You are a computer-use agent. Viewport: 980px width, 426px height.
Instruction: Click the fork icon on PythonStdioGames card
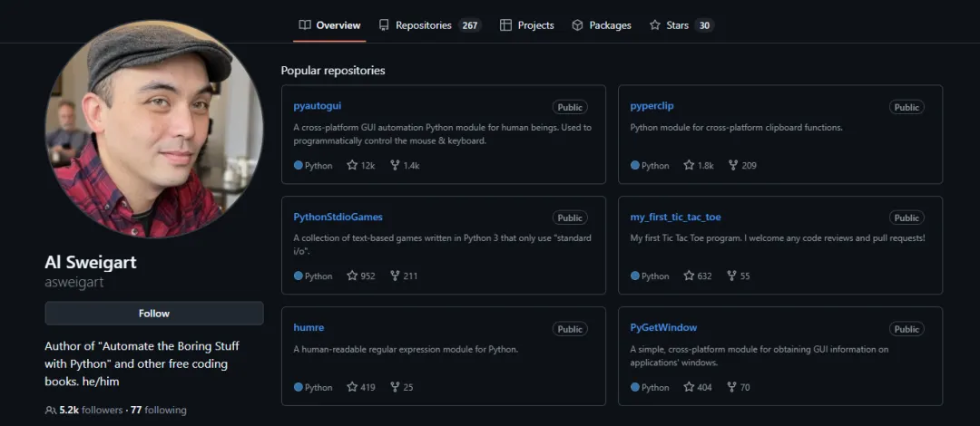pos(395,276)
